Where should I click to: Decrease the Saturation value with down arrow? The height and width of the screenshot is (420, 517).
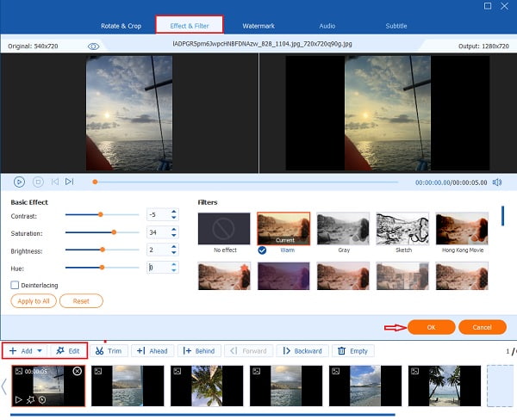tap(174, 235)
